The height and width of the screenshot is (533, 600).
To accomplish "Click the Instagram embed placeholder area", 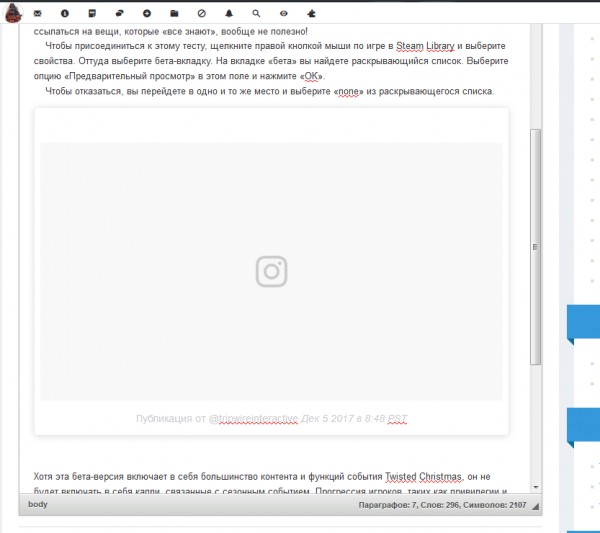I will coord(271,271).
